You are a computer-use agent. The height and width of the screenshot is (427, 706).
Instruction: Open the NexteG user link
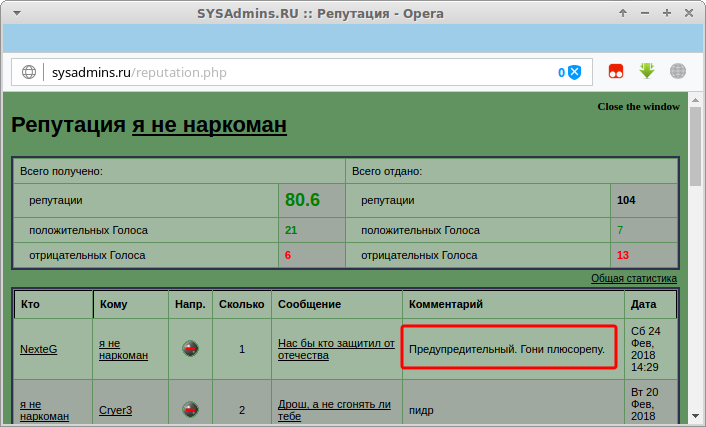pyautogui.click(x=39, y=349)
